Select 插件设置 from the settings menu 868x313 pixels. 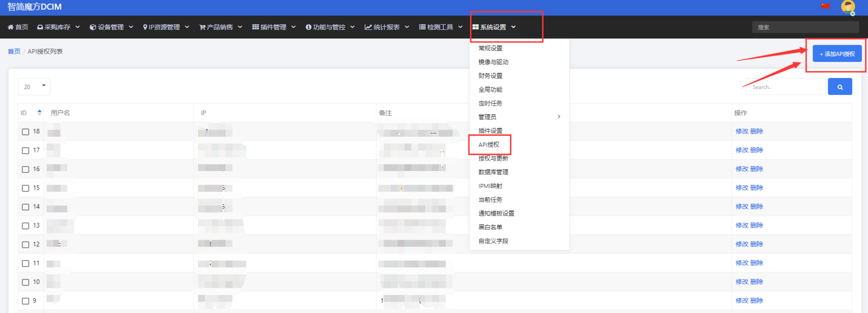490,131
